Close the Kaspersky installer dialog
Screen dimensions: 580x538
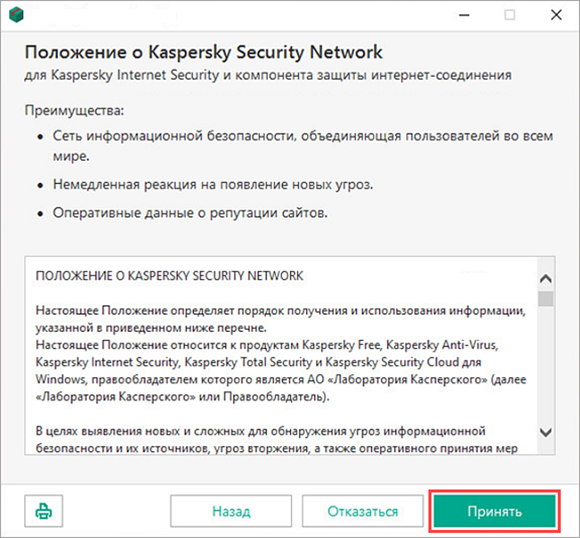[556, 15]
